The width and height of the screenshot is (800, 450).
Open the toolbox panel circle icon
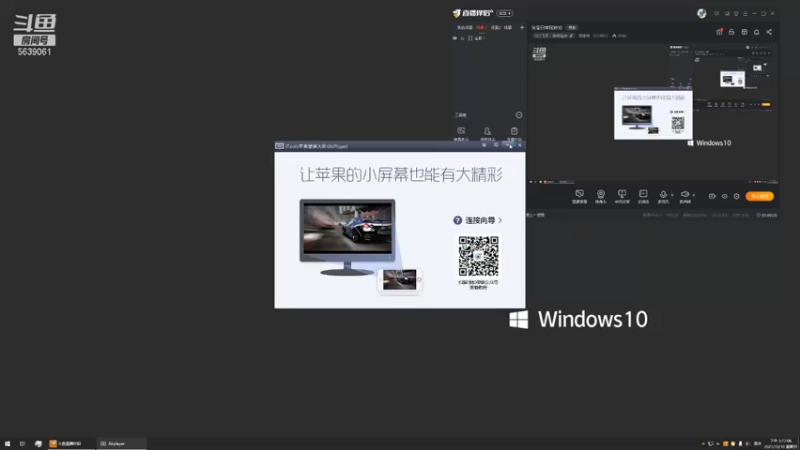pos(518,115)
